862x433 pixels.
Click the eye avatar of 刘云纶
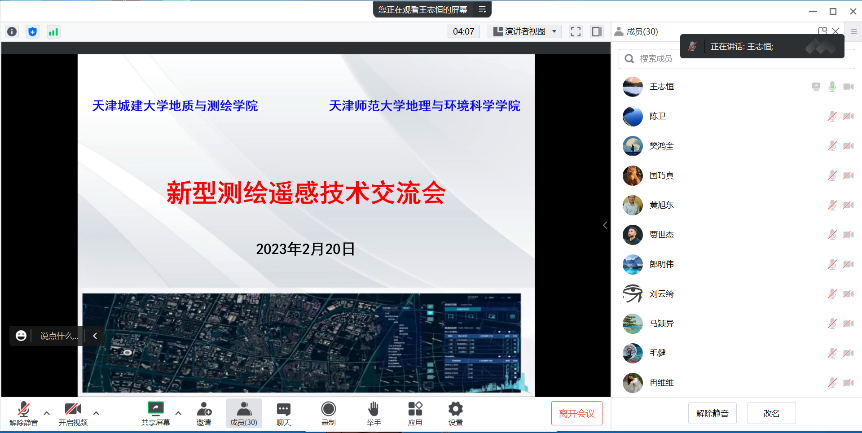tap(633, 294)
